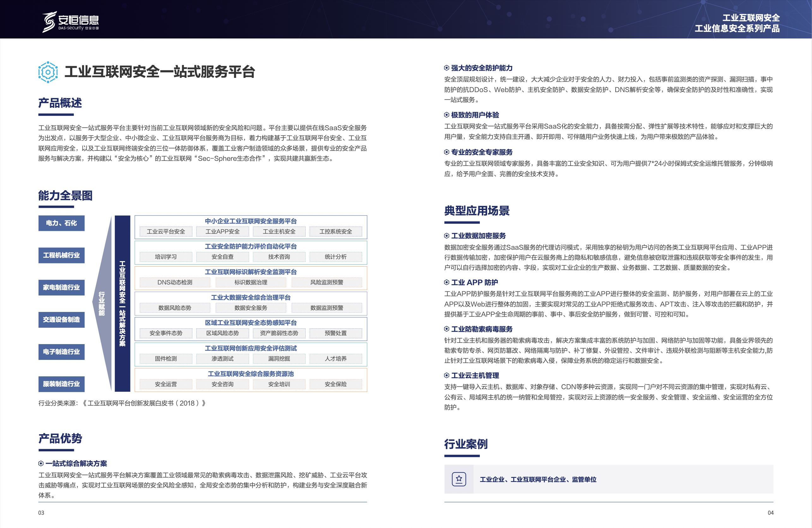Switch to the 产品优势 section
This screenshot has width=812, height=528.
60,440
